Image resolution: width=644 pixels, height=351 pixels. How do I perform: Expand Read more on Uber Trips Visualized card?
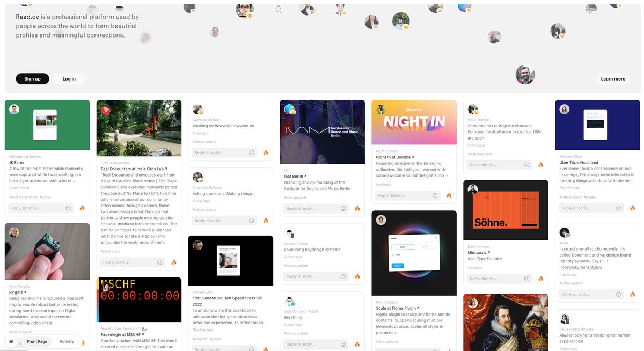pyautogui.click(x=569, y=188)
